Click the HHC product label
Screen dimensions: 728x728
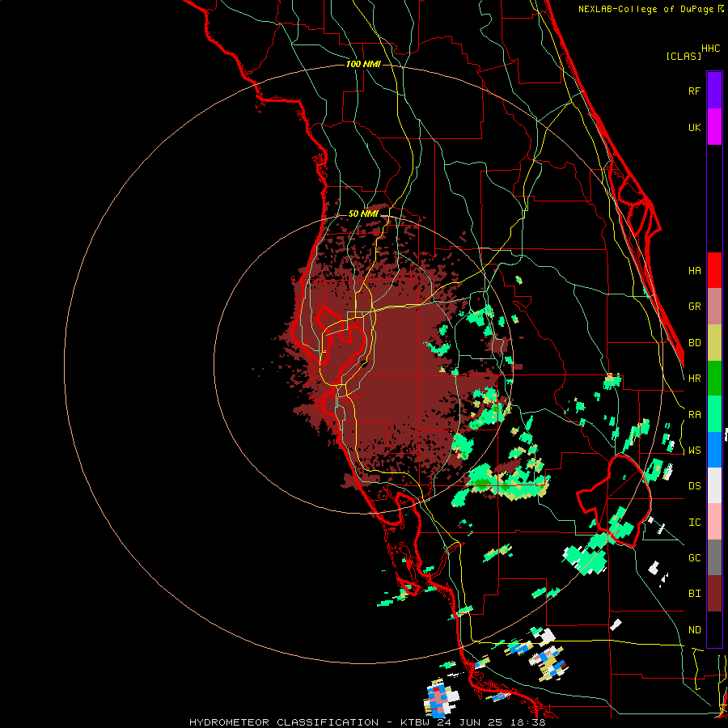[710, 49]
